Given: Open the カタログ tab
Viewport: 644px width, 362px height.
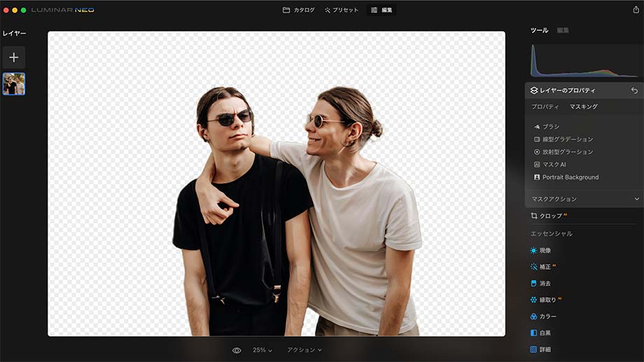Looking at the screenshot, I should point(299,10).
